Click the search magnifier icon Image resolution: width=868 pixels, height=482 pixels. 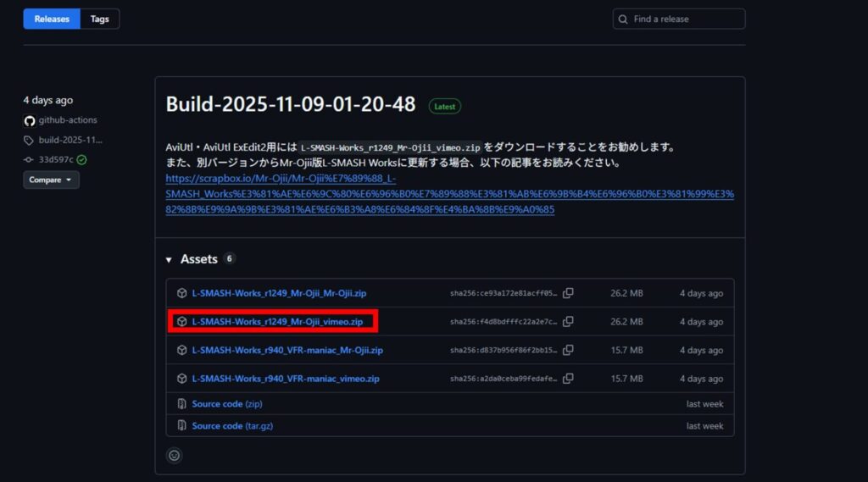[x=624, y=19]
